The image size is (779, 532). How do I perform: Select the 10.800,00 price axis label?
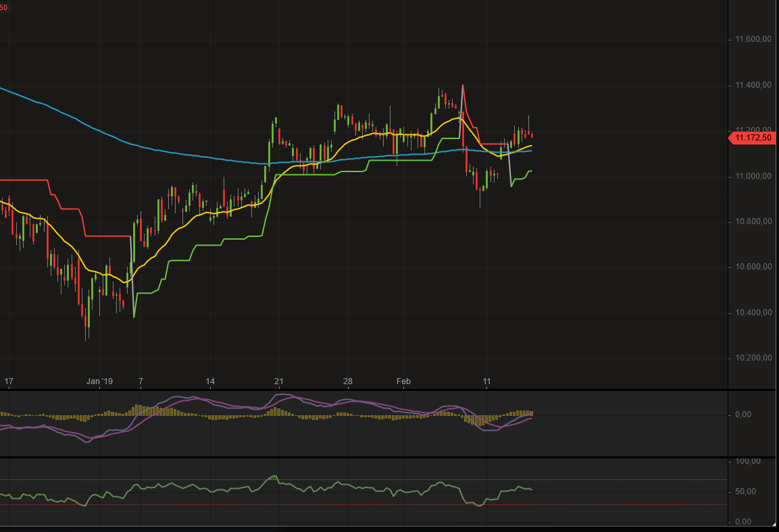753,221
